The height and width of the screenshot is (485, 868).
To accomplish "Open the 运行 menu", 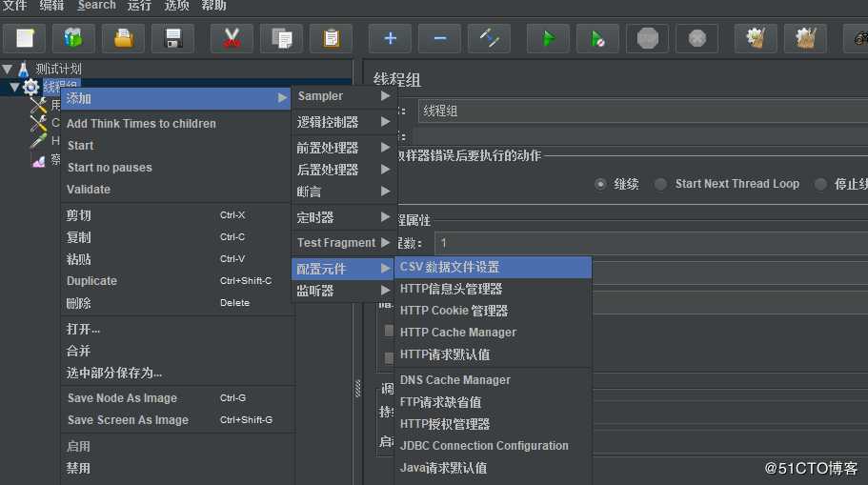I will tap(139, 6).
